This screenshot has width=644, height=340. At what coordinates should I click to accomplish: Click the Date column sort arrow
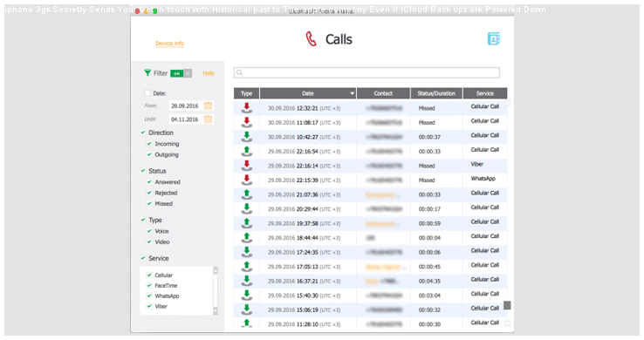[x=352, y=93]
